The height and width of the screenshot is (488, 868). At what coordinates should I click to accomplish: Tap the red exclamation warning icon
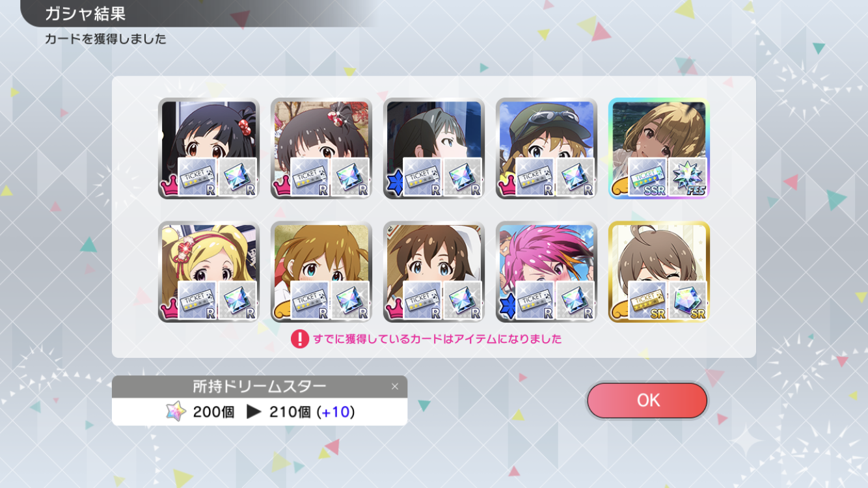pyautogui.click(x=299, y=339)
